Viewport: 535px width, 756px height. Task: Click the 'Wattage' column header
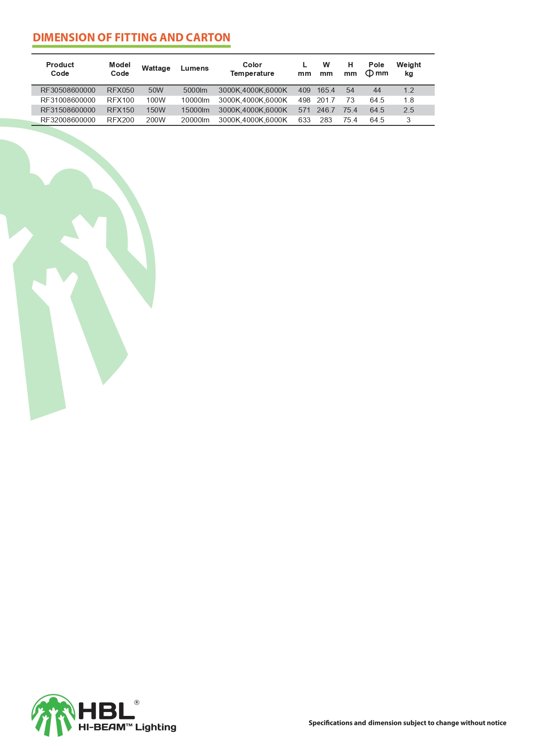pos(156,68)
